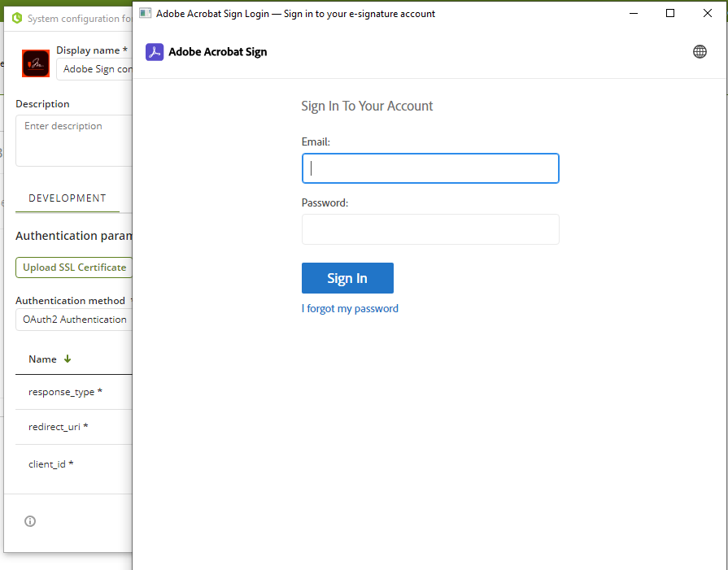Click the Upload SSL Certificate button
The image size is (728, 570).
(74, 268)
